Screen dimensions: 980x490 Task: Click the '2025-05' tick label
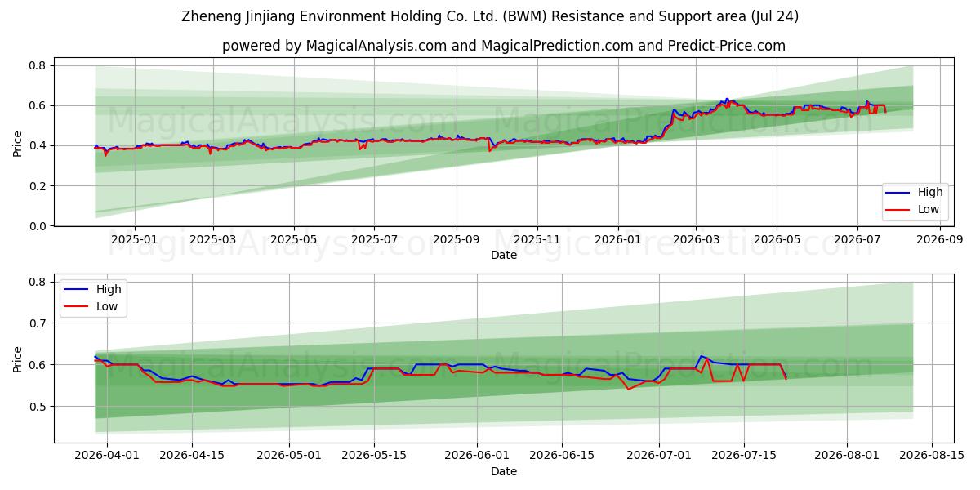[x=293, y=240]
